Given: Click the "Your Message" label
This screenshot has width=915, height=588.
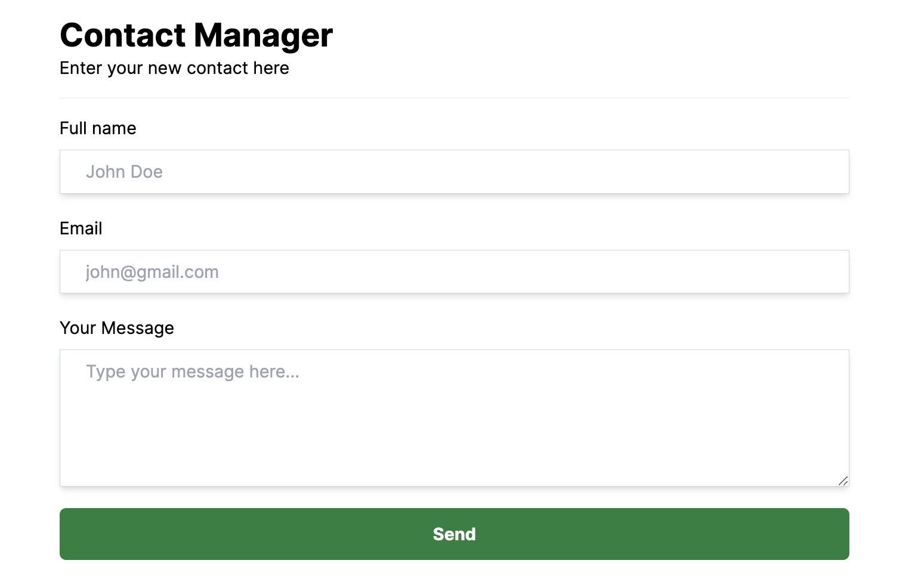Looking at the screenshot, I should click(x=117, y=328).
